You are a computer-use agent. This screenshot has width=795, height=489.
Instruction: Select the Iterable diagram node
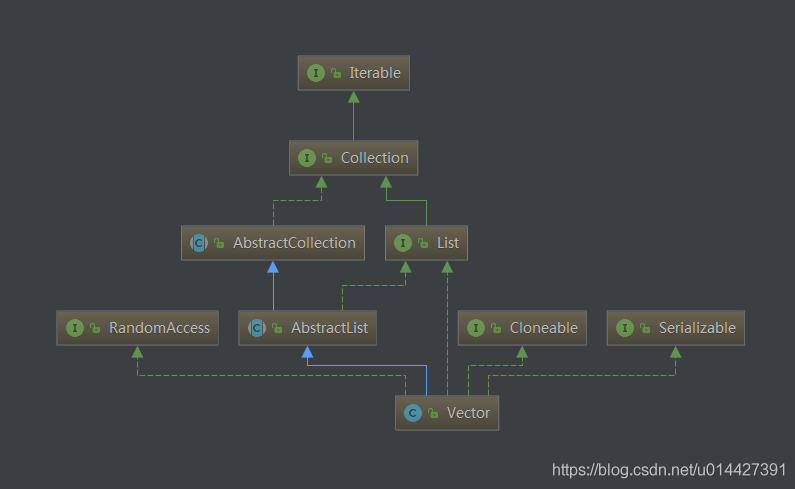point(354,73)
